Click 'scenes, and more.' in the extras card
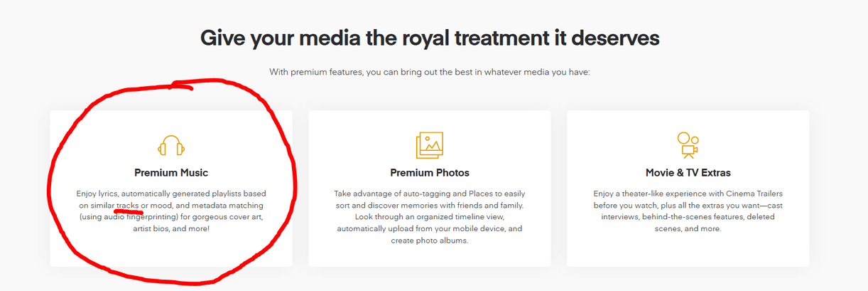The width and height of the screenshot is (868, 291). pos(688,229)
